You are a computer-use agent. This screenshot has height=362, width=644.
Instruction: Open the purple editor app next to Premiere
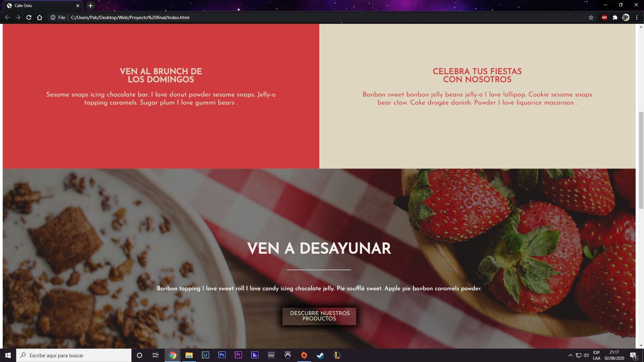[x=255, y=355]
